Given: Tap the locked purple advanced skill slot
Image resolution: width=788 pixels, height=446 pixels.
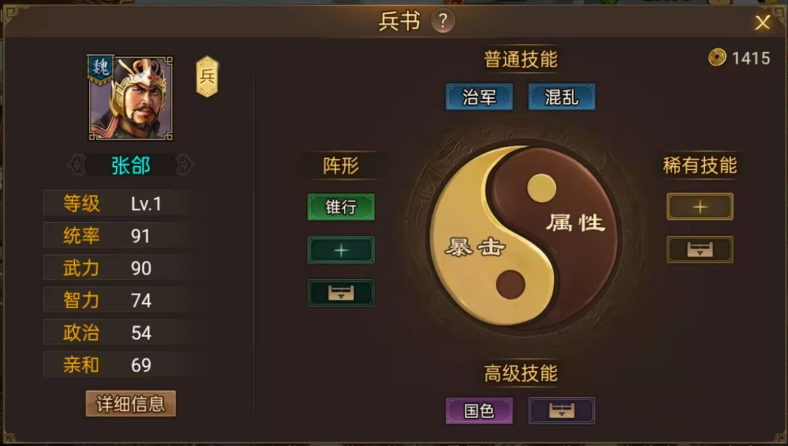Looking at the screenshot, I should click(x=562, y=410).
